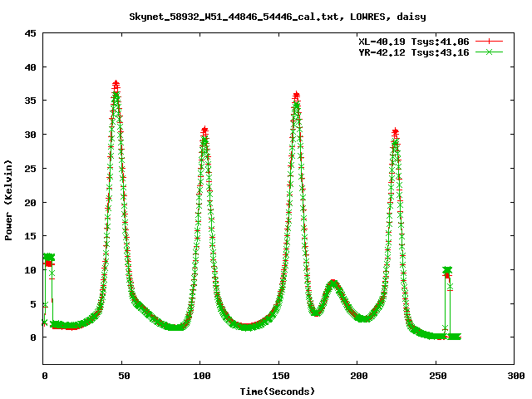The image size is (532, 399).
Task: Click the y-axis tick label 40
Action: coord(30,67)
